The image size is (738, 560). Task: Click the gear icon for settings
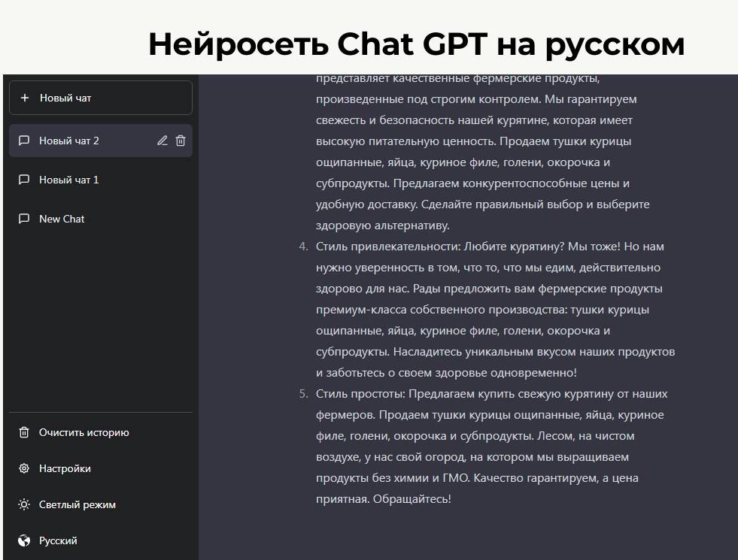tap(24, 468)
